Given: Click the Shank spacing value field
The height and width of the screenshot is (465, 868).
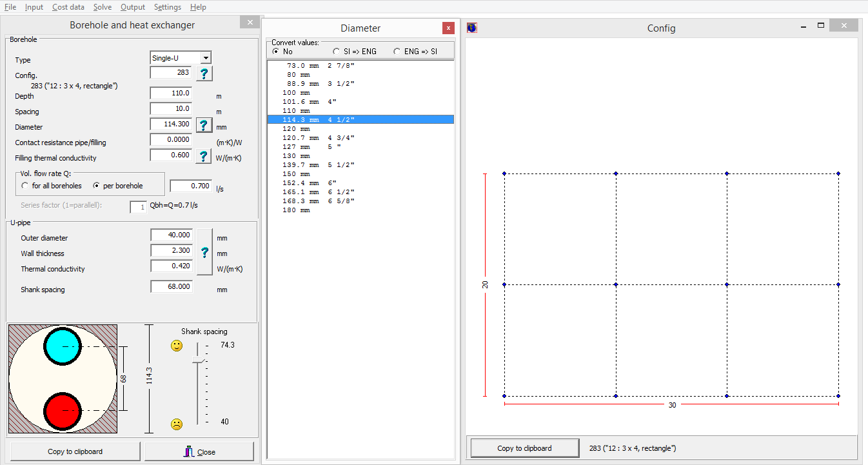Looking at the screenshot, I should point(172,286).
